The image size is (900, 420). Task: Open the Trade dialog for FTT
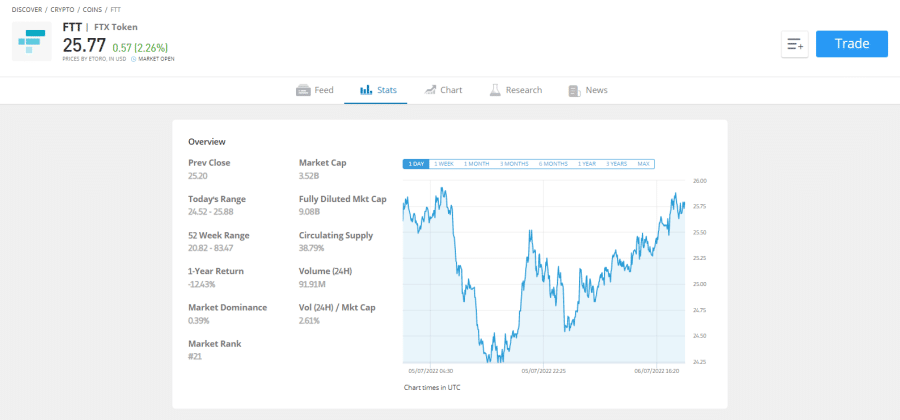coord(851,44)
